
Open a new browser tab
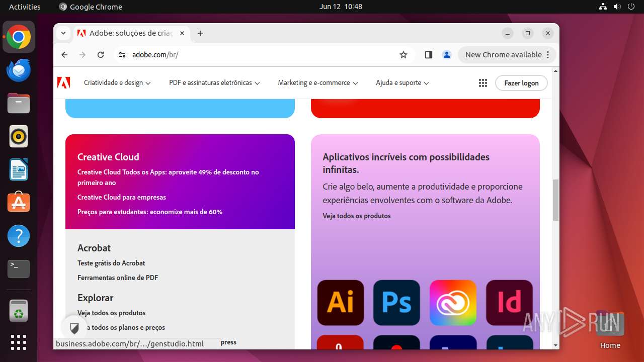click(200, 33)
